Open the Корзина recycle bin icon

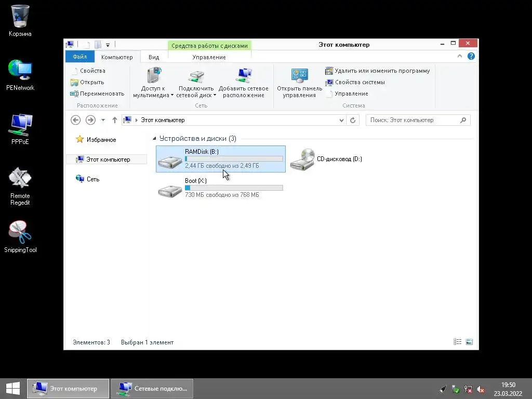click(x=20, y=21)
